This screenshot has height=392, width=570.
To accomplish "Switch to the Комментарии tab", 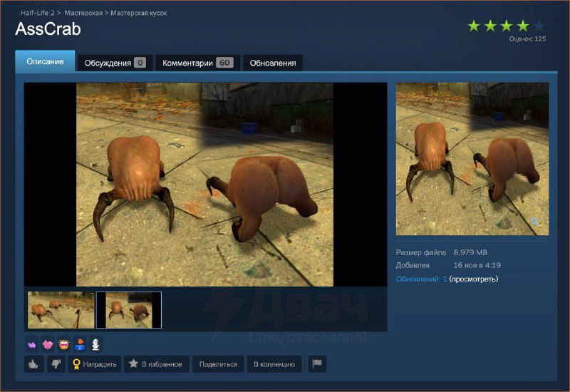I will pyautogui.click(x=198, y=63).
